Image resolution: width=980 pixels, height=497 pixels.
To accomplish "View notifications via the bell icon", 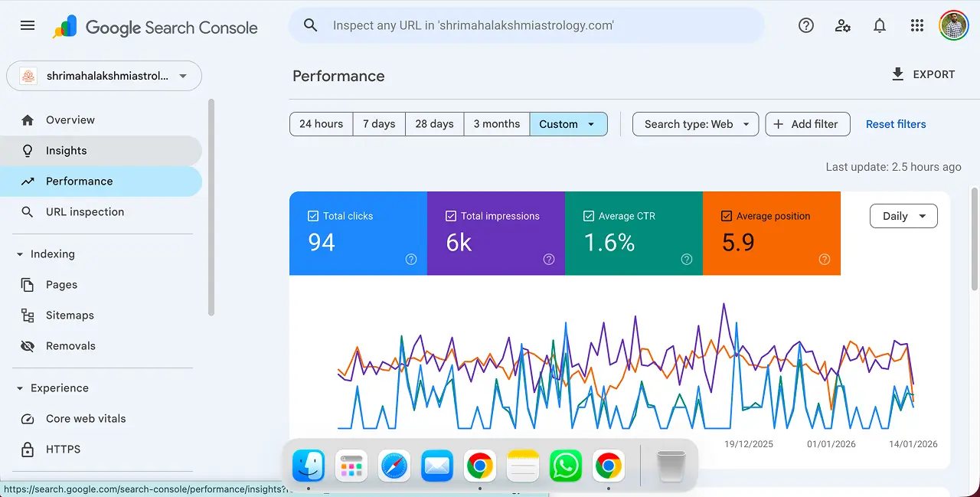I will pyautogui.click(x=879, y=25).
